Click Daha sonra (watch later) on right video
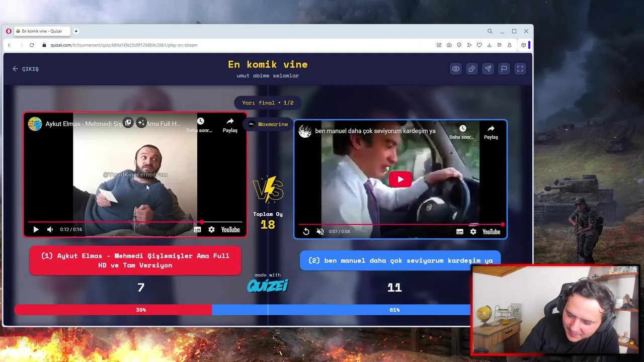 [x=462, y=133]
